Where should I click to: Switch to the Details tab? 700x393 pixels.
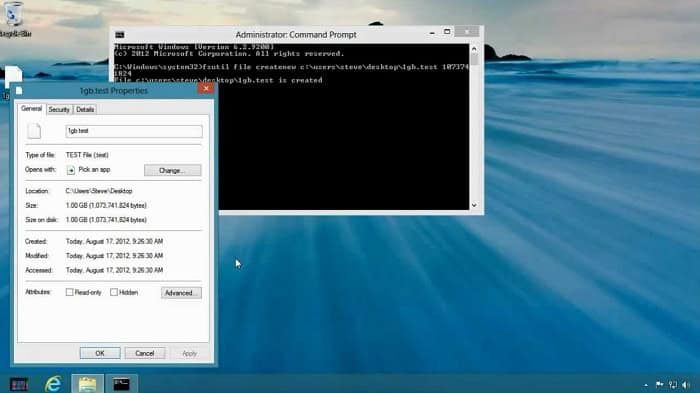tap(85, 109)
